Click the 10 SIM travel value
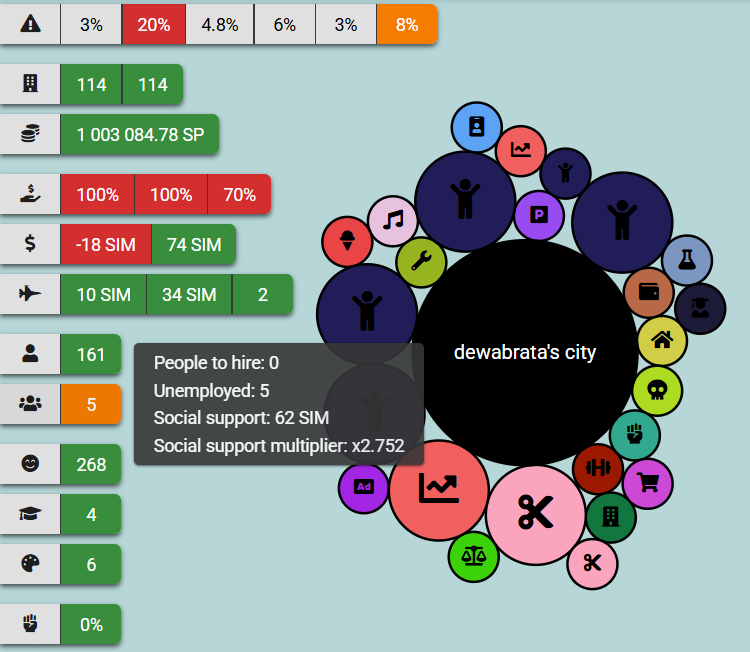 (103, 294)
